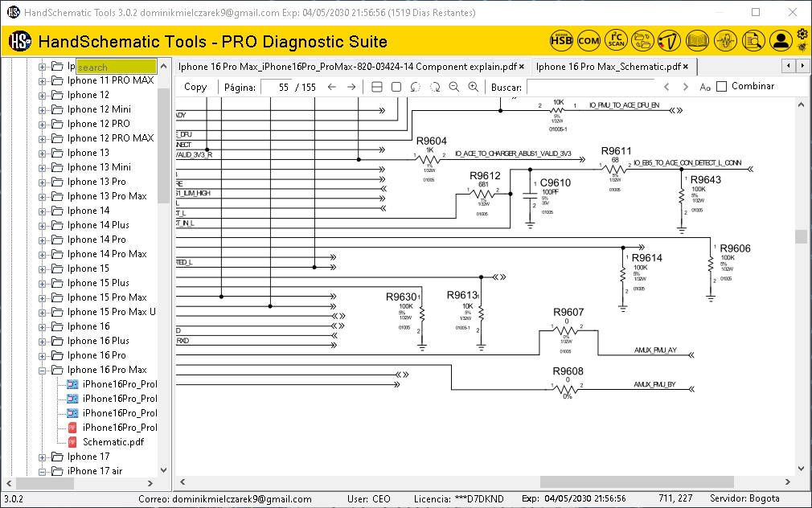Screen dimensions: 812x508
Task: Open the folder sync icon
Action: click(642, 40)
